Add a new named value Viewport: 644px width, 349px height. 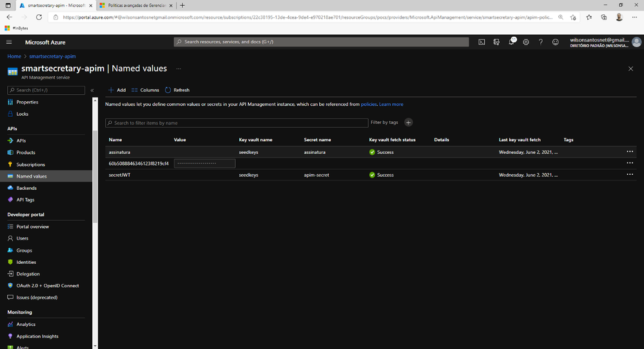tap(117, 90)
